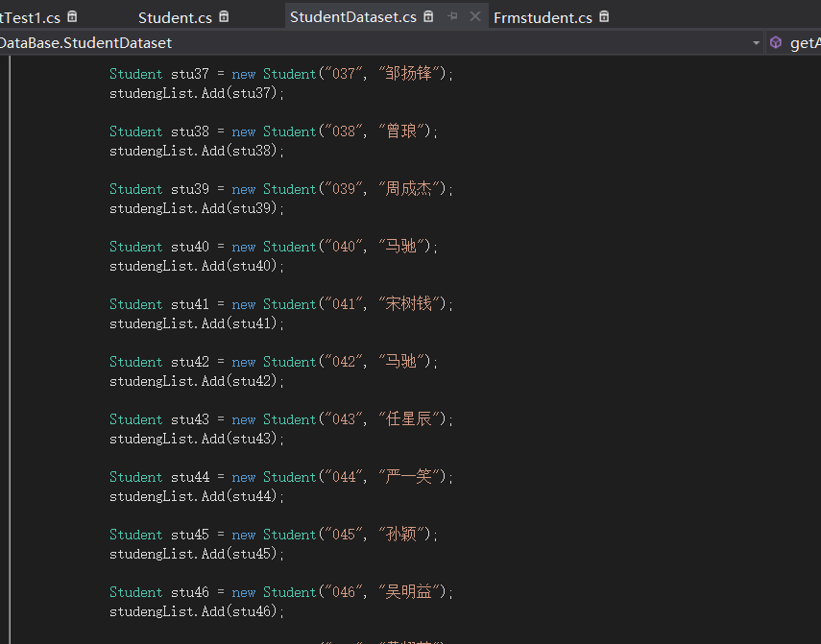Click the lock icon on Student.cs tab
This screenshot has width=821, height=644.
(x=224, y=16)
